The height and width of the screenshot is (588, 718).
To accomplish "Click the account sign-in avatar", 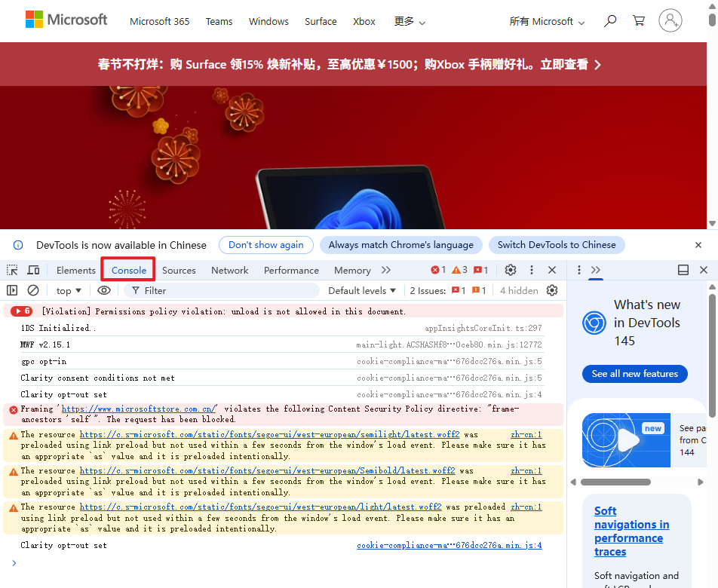I will [670, 20].
